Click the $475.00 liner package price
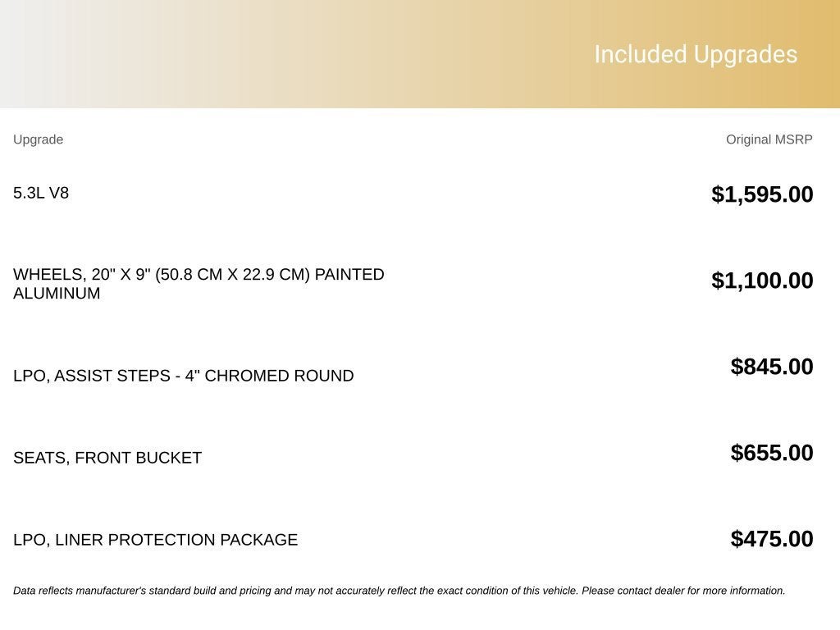This screenshot has width=840, height=630. pos(771,539)
